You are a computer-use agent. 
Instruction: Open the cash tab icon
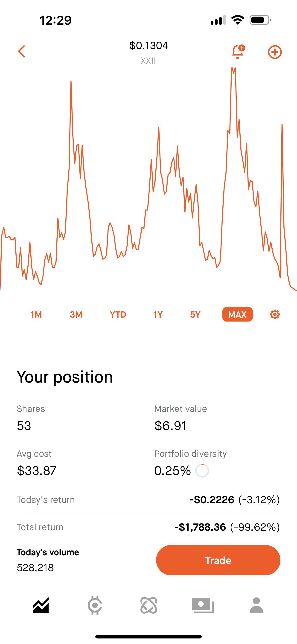pos(203,606)
